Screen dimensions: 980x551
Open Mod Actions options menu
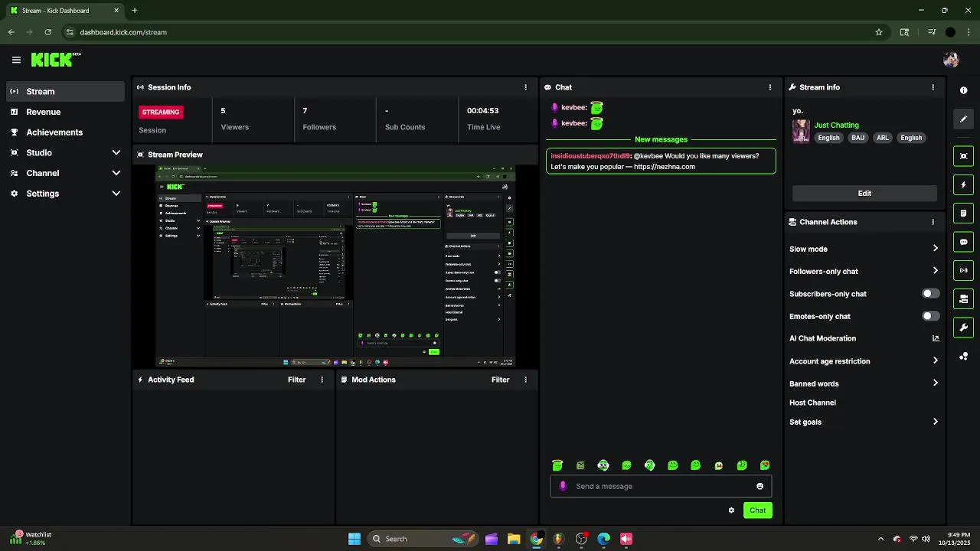tap(525, 380)
